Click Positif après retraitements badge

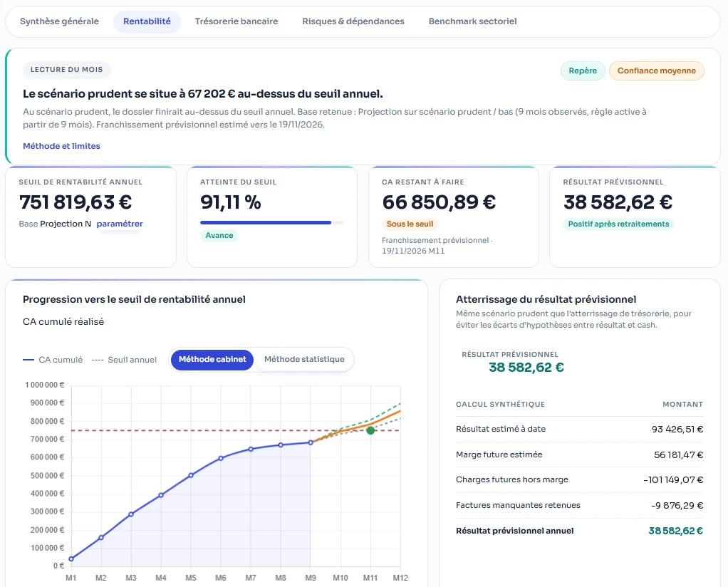tap(618, 224)
